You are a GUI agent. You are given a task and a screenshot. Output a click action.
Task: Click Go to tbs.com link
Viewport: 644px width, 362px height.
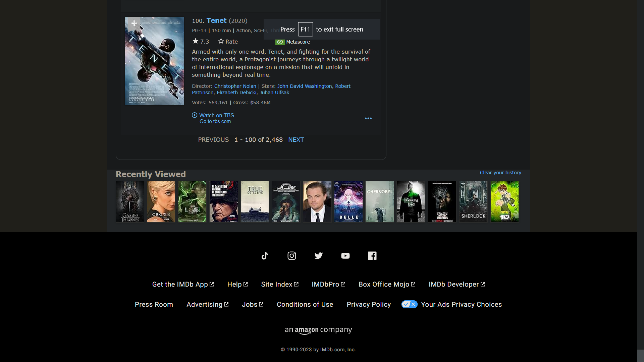coord(215,121)
